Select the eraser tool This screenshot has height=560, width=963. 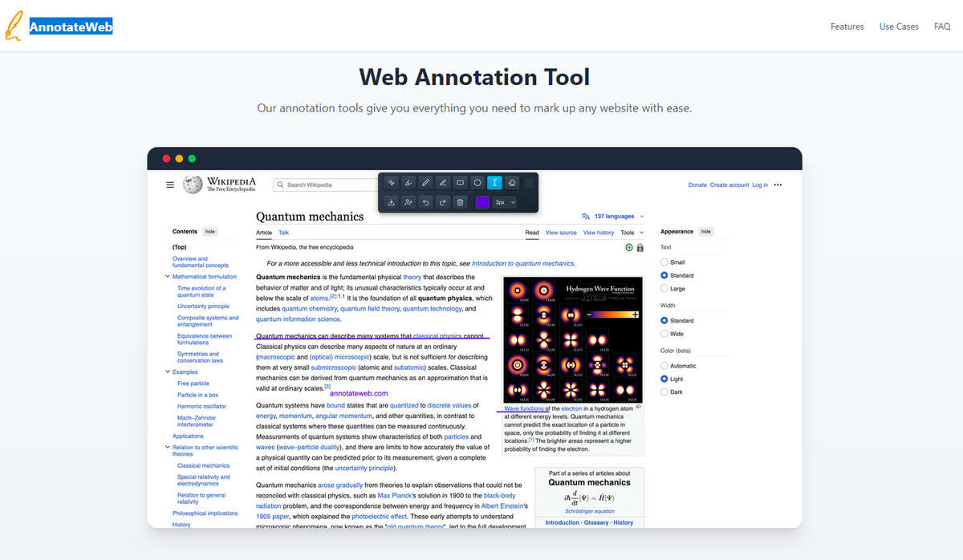(x=512, y=182)
